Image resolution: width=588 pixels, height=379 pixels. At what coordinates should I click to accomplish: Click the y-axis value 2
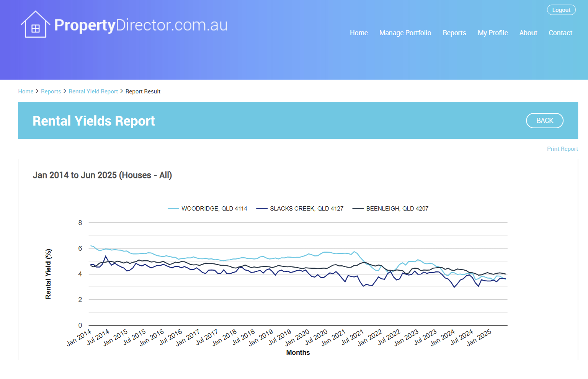click(x=80, y=300)
